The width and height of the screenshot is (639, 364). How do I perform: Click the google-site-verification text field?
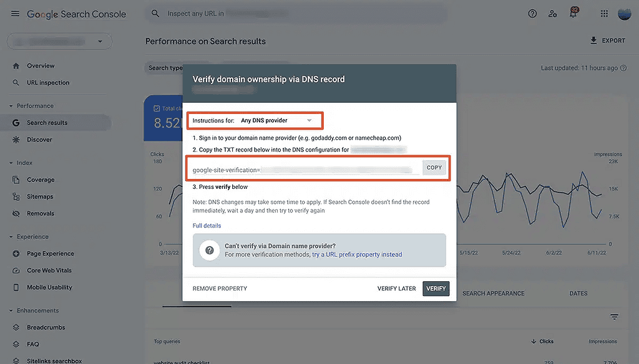[306, 170]
